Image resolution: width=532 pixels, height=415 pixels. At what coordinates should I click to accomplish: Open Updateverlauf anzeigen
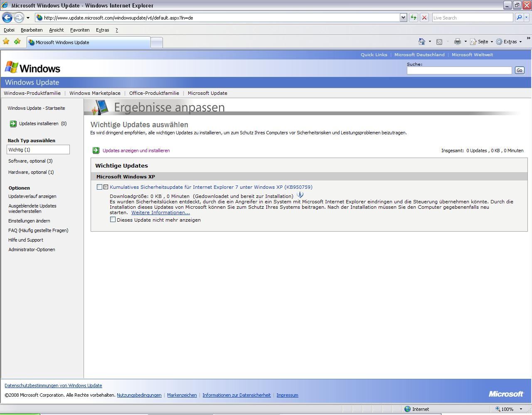click(x=32, y=196)
